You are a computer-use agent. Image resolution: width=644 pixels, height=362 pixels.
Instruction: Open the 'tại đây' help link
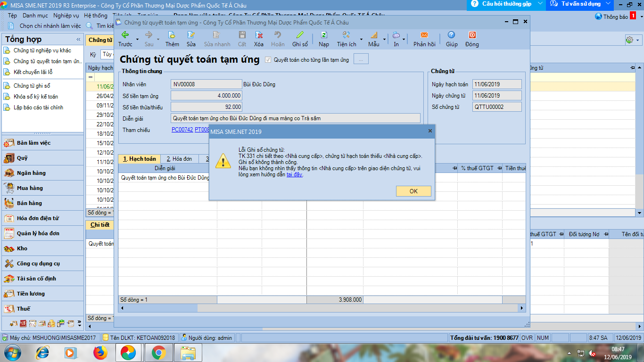294,174
